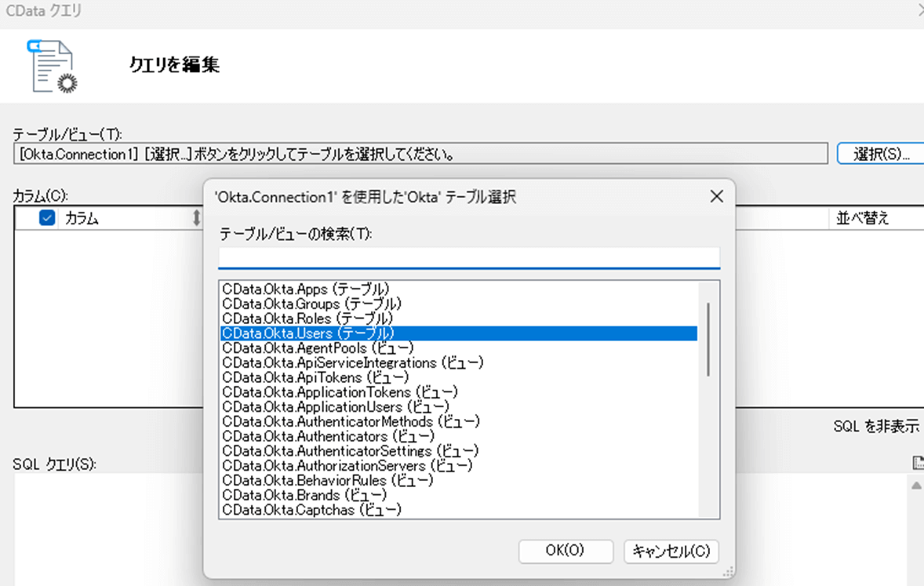
Task: Select CData.Okta.Groups (テーブル) entry
Action: pyautogui.click(x=311, y=304)
